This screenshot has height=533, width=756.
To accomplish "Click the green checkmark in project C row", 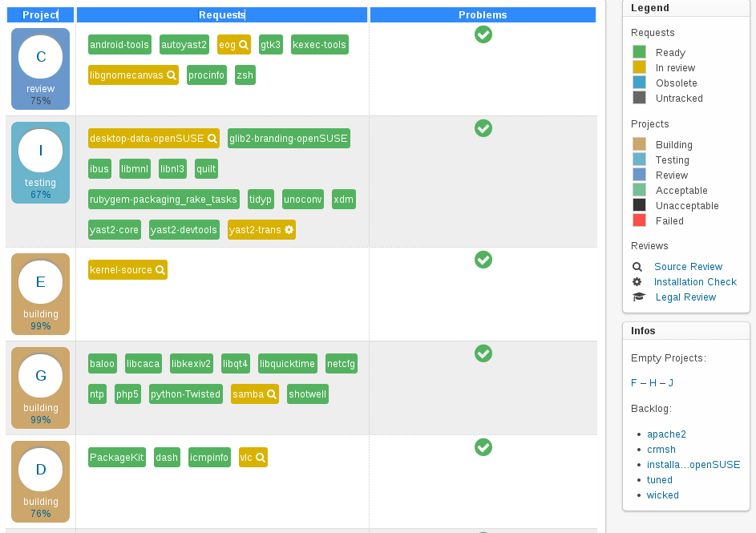I will [483, 34].
